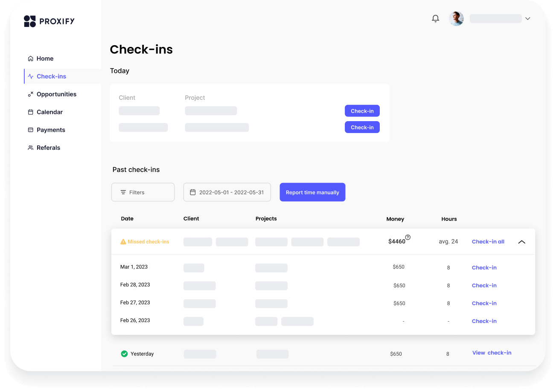Click the green checkmark beside Yesterday
This screenshot has width=556, height=392.
(x=124, y=354)
